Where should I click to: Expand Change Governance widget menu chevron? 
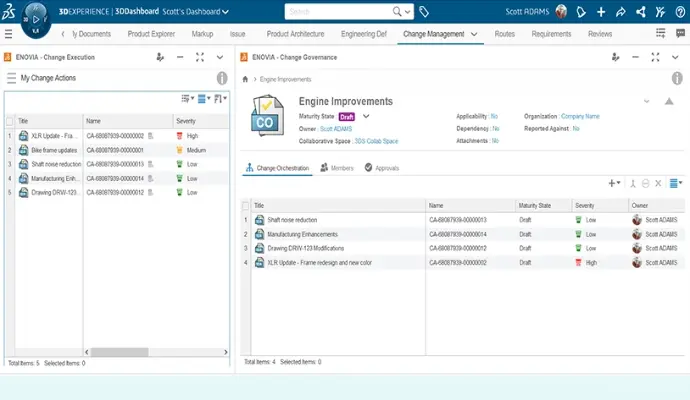coord(675,57)
